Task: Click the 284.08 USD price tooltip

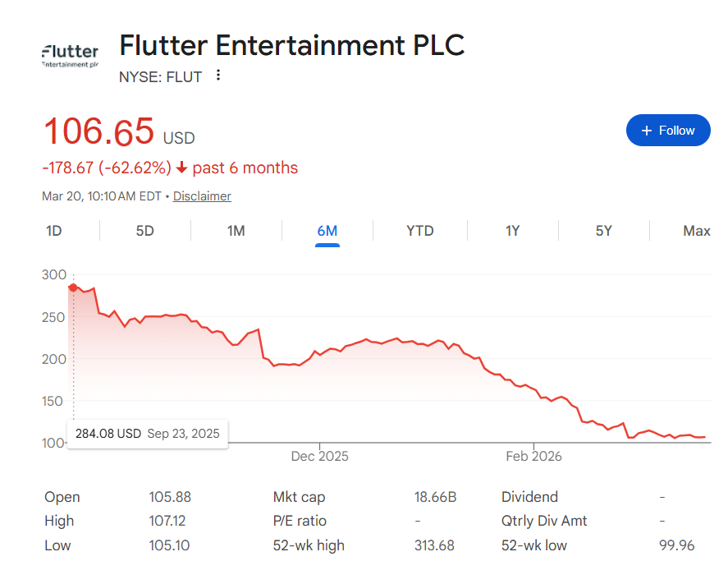Action: coord(147,433)
